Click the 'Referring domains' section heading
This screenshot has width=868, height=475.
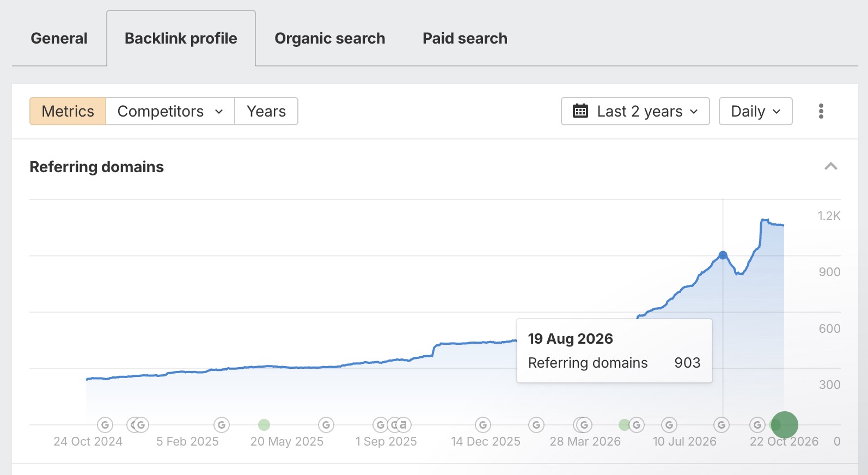[x=96, y=167]
